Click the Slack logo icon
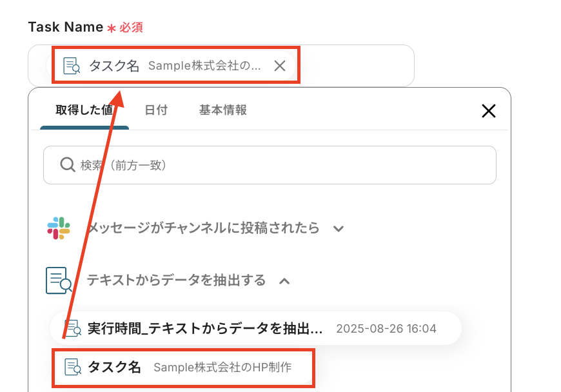The width and height of the screenshot is (561, 392). [x=59, y=228]
